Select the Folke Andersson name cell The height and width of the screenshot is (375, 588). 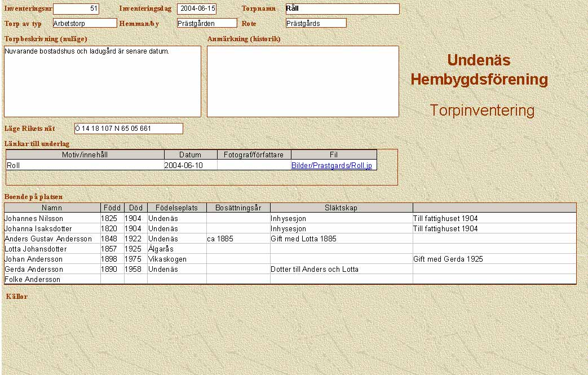pyautogui.click(x=52, y=279)
